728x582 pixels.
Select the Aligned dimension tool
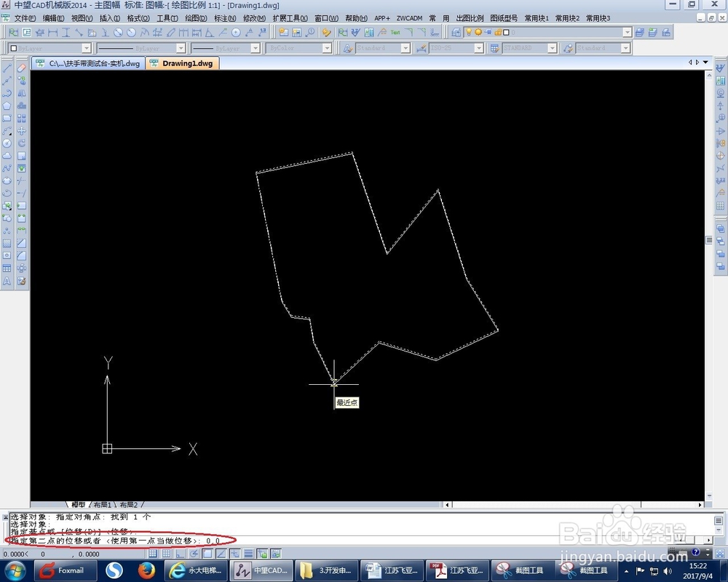[79, 33]
